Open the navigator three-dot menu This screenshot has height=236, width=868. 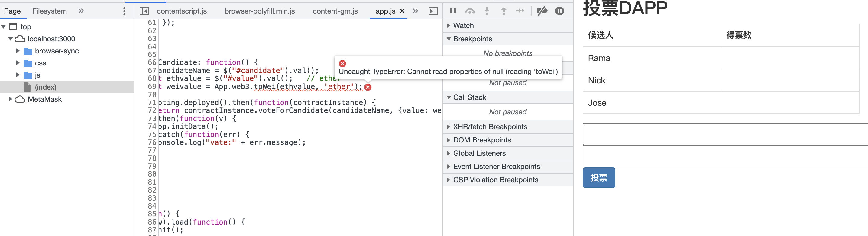(x=124, y=11)
